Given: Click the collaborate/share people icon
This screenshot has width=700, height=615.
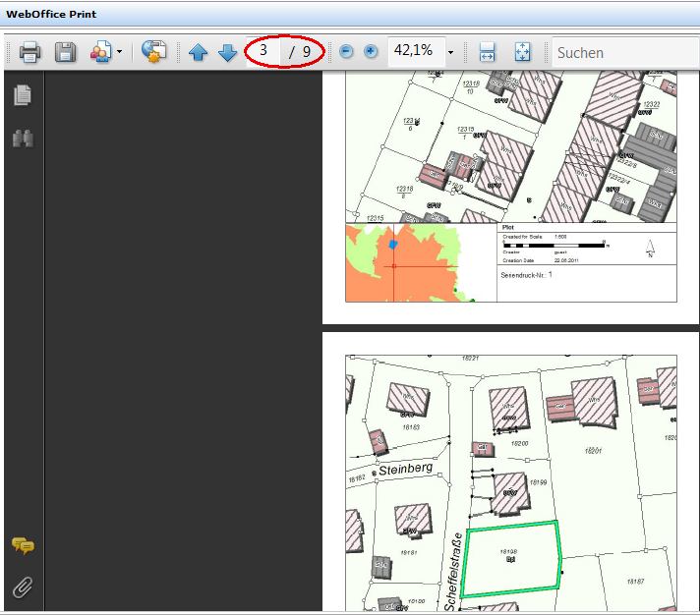Looking at the screenshot, I should pyautogui.click(x=100, y=51).
